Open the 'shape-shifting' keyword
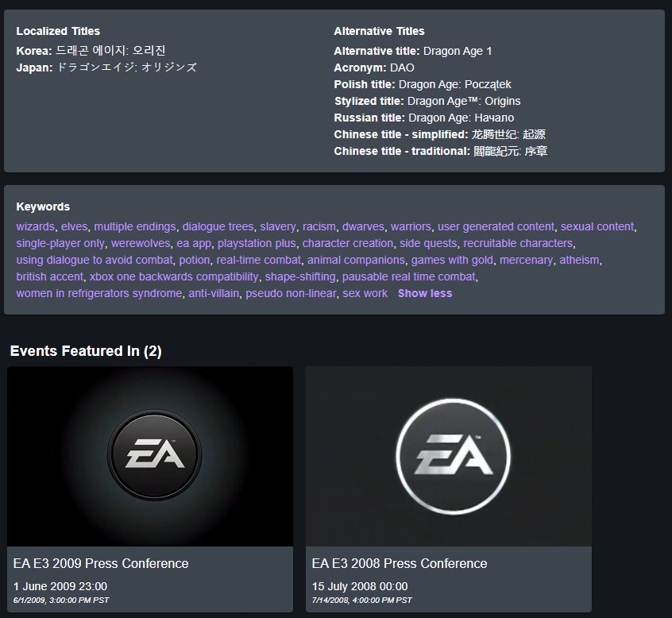672x618 pixels. tap(300, 277)
